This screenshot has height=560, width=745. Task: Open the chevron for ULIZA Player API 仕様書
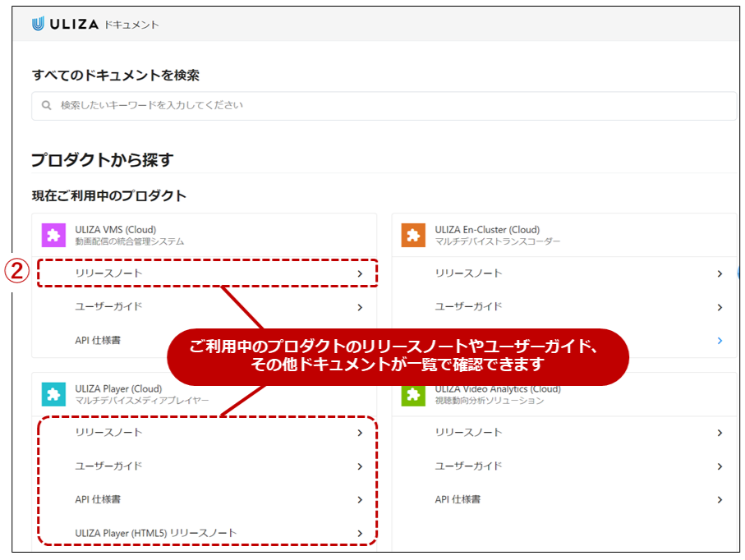[x=360, y=500]
